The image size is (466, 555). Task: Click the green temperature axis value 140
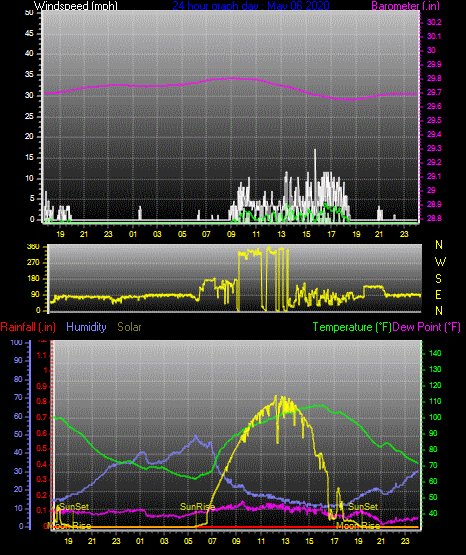(435, 353)
